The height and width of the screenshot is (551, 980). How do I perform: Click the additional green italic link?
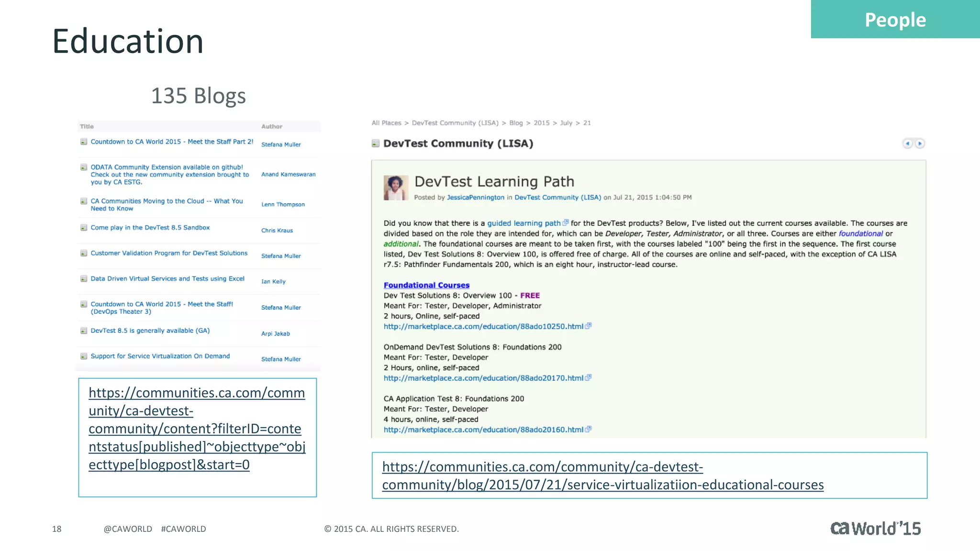click(401, 244)
